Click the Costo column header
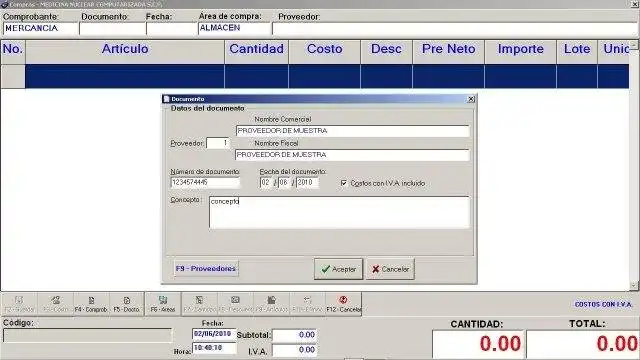The image size is (640, 360). point(324,51)
